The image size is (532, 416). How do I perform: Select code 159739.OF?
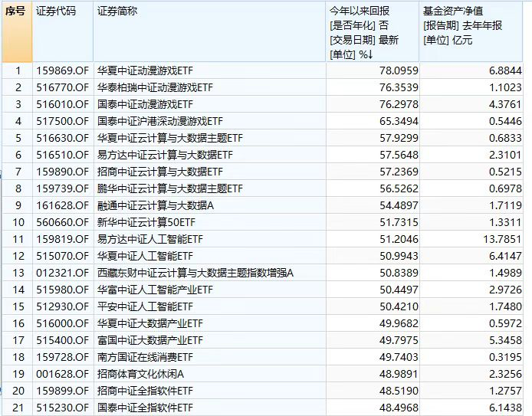point(62,188)
